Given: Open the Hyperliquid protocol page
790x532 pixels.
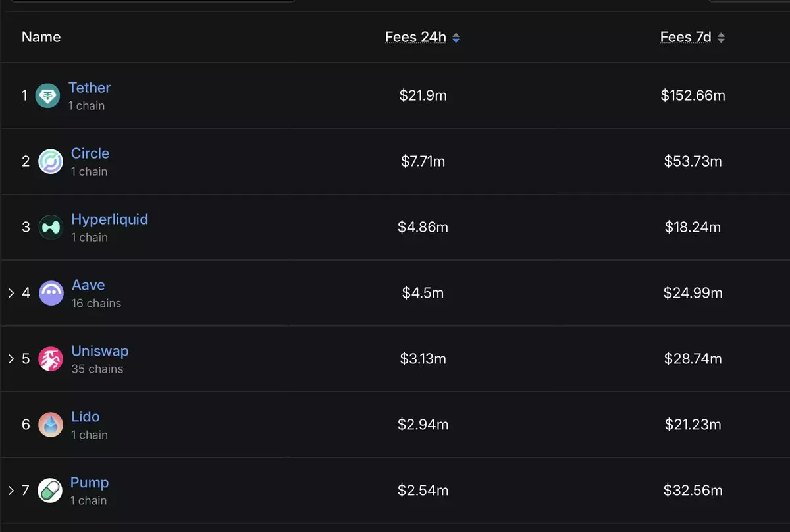Looking at the screenshot, I should pos(109,219).
